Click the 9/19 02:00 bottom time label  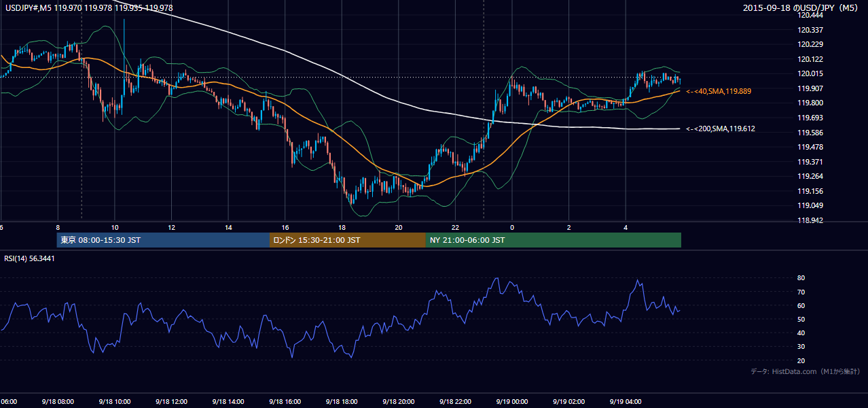[x=568, y=401]
